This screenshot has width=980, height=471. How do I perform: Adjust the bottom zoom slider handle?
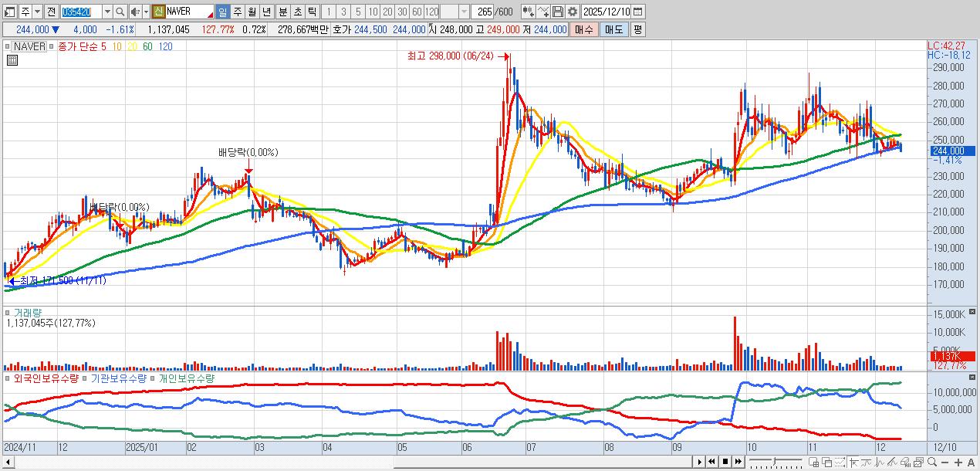coord(774,461)
